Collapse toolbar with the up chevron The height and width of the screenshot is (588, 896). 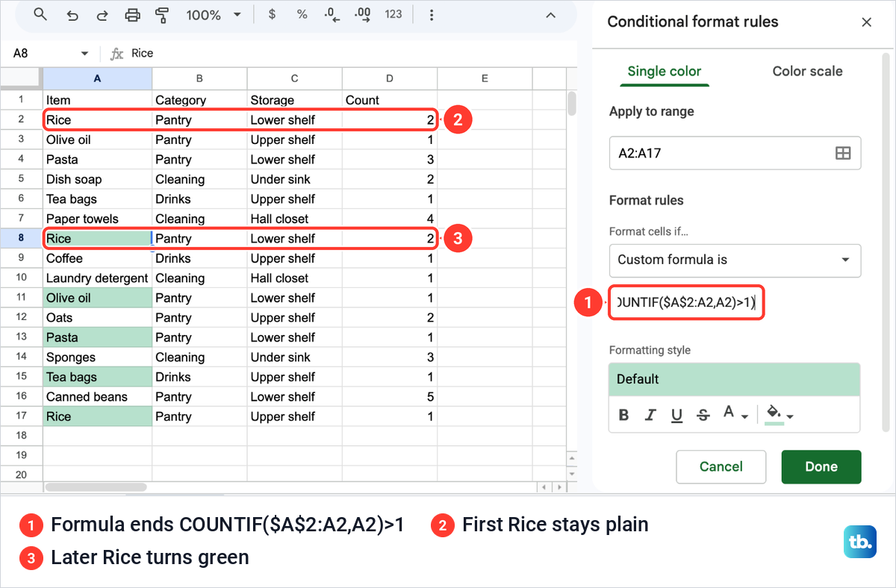[x=550, y=15]
